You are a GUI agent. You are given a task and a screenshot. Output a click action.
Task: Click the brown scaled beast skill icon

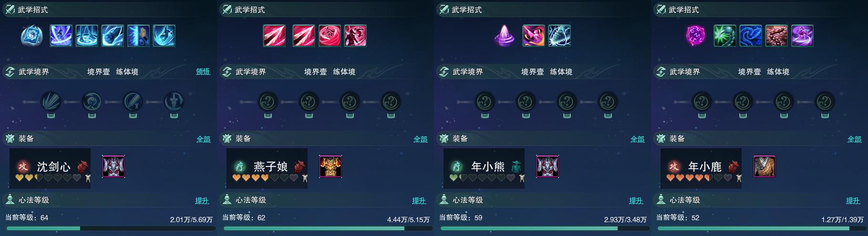[x=776, y=36]
